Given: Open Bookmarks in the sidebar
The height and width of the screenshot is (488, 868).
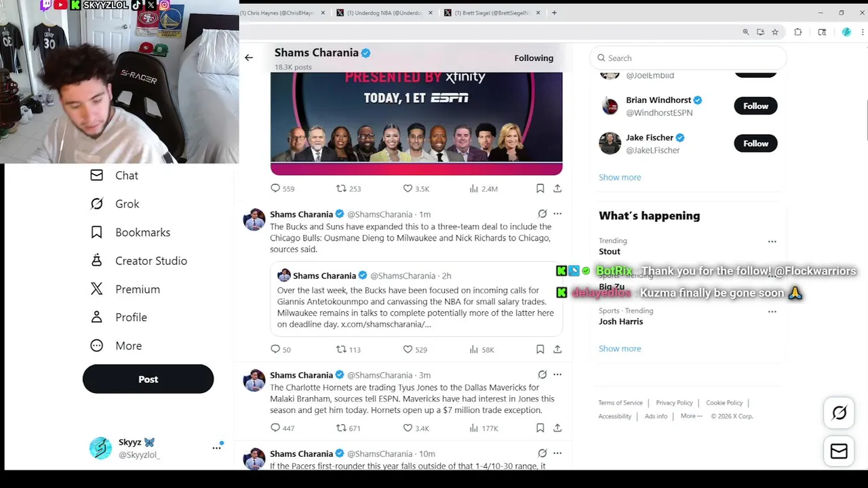Looking at the screenshot, I should 130,232.
